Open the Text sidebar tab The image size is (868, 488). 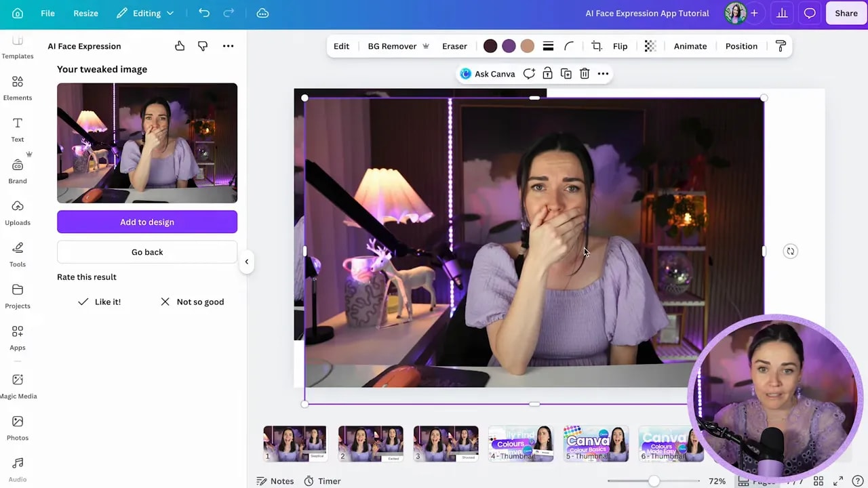[x=18, y=129]
